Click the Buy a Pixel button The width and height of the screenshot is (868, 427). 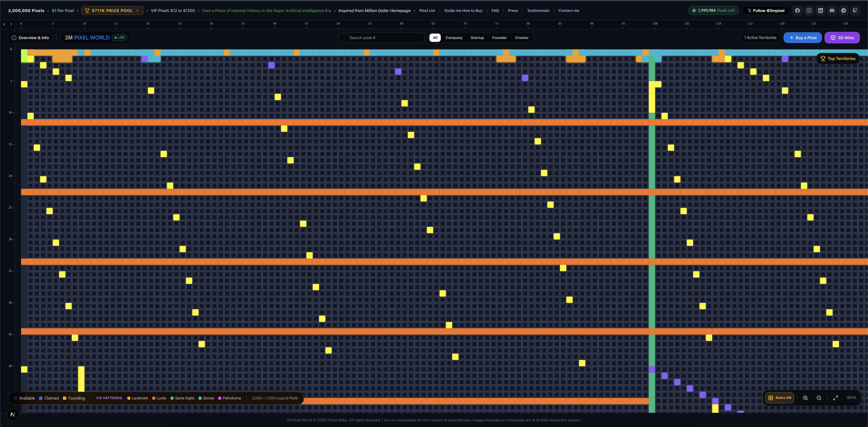click(x=803, y=38)
